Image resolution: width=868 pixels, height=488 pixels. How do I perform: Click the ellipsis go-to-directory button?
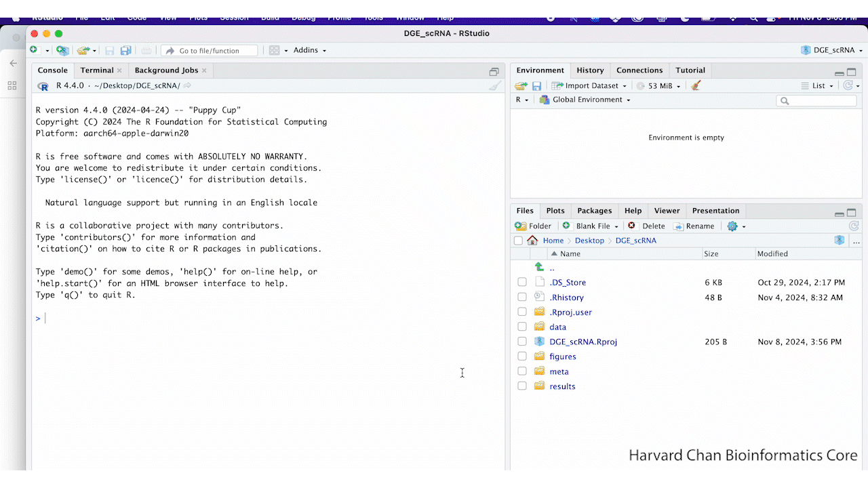856,241
